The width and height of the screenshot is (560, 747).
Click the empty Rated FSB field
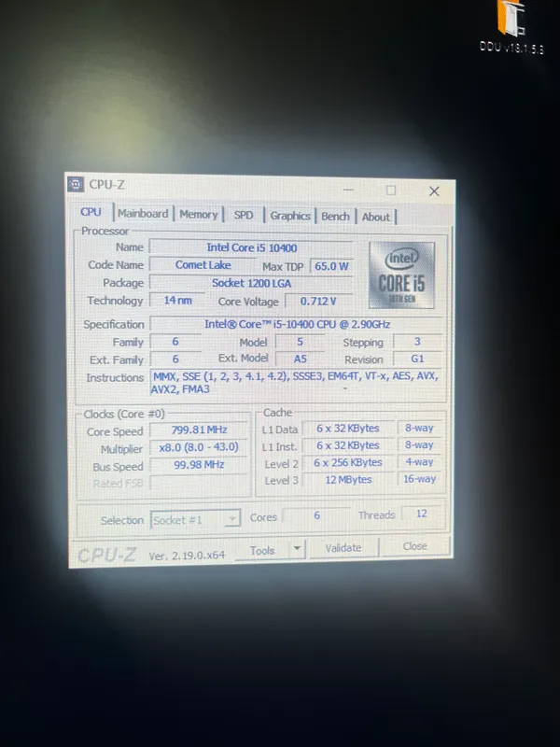199,482
